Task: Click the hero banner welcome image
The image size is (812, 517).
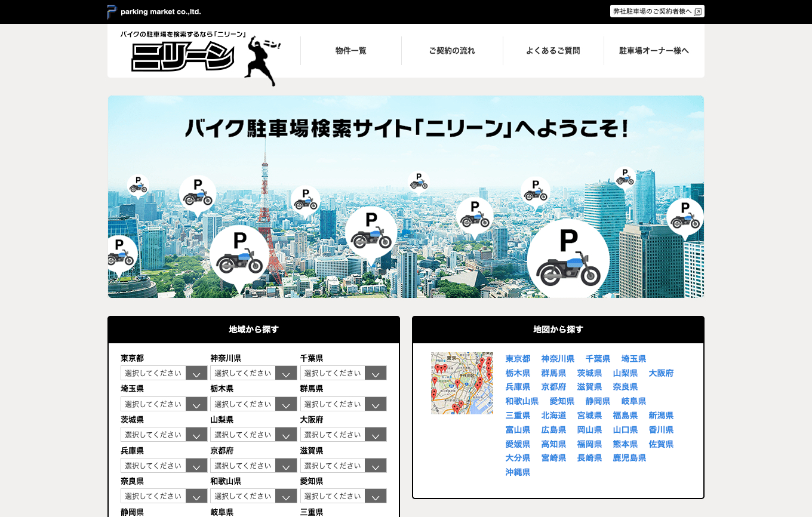Action: 406,196
